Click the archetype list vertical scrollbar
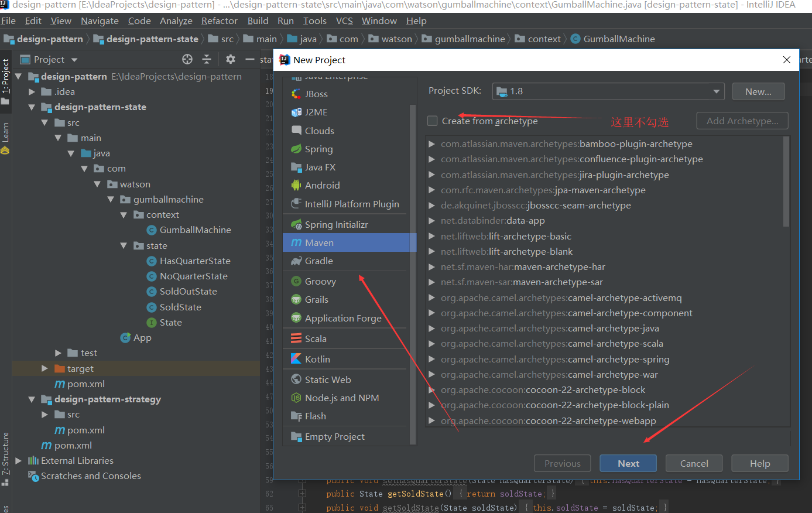 pyautogui.click(x=786, y=182)
